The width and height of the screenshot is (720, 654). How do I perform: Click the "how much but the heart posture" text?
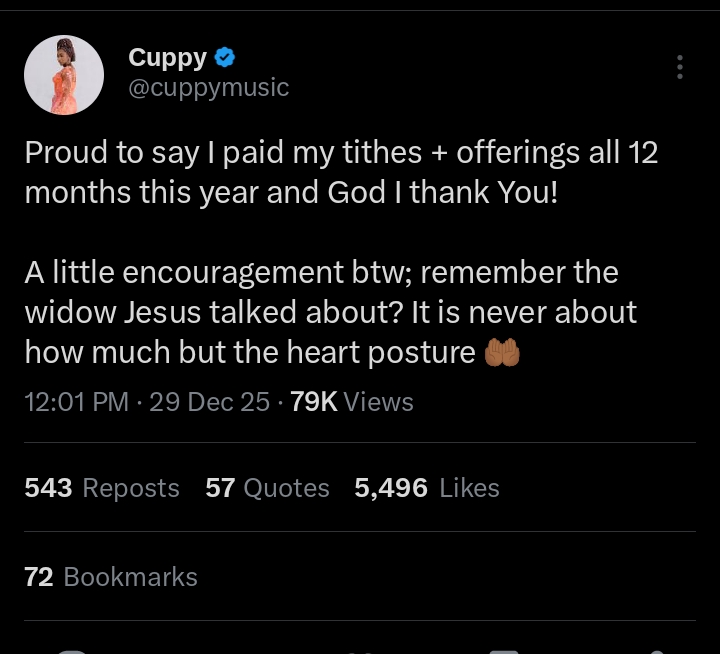[250, 352]
